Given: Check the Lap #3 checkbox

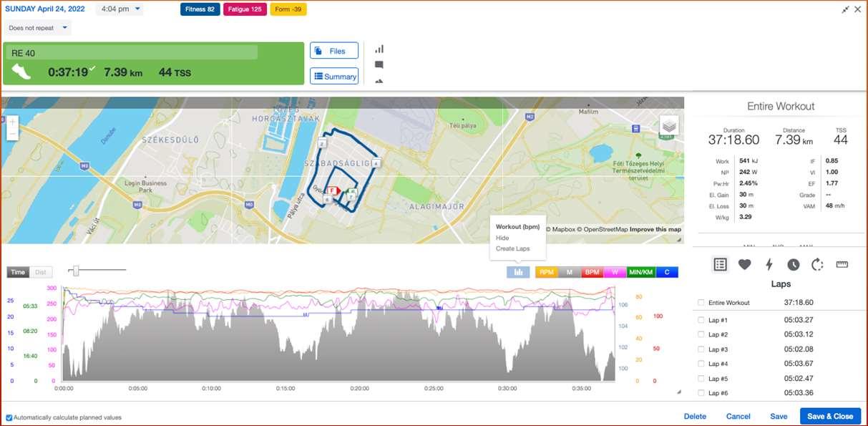Looking at the screenshot, I should point(701,349).
